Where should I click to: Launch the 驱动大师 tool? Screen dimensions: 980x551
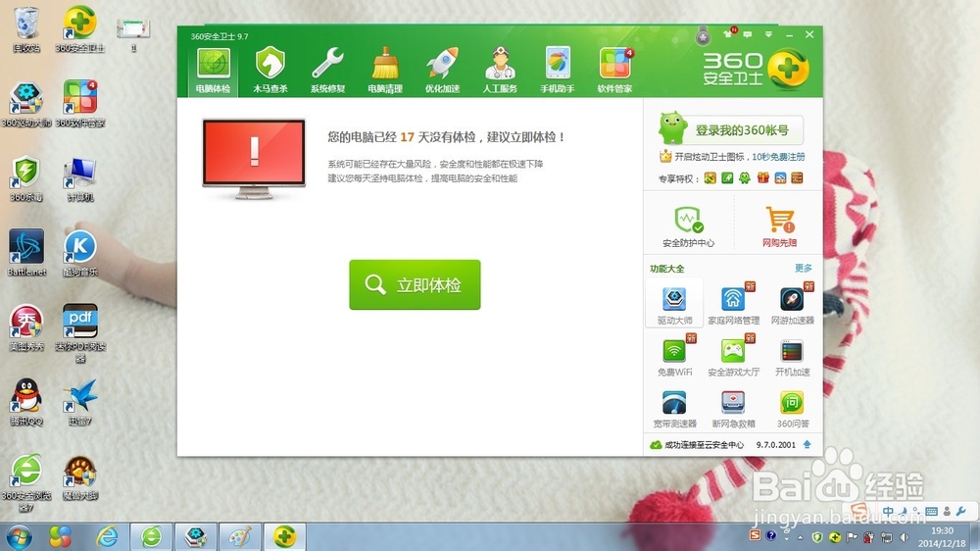point(674,305)
